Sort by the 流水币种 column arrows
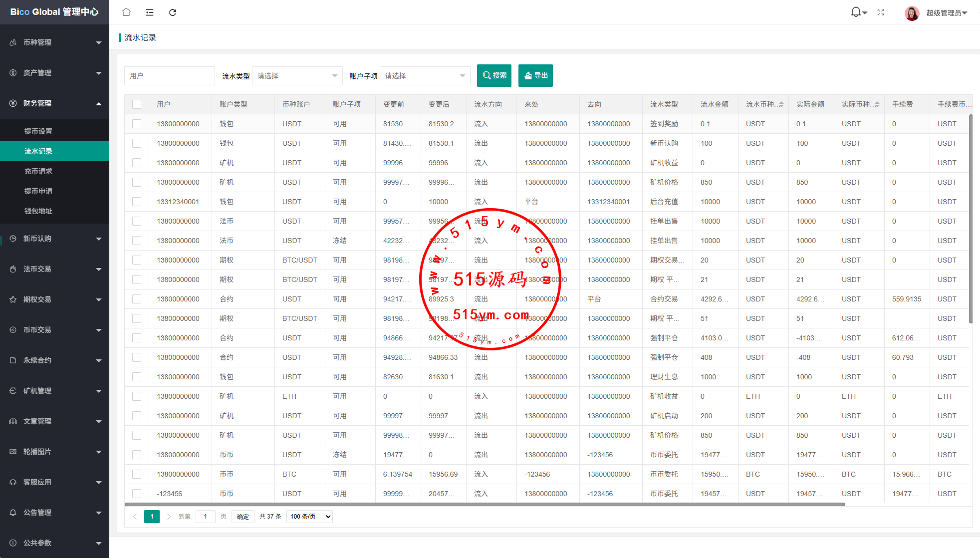980x558 pixels. coord(781,104)
